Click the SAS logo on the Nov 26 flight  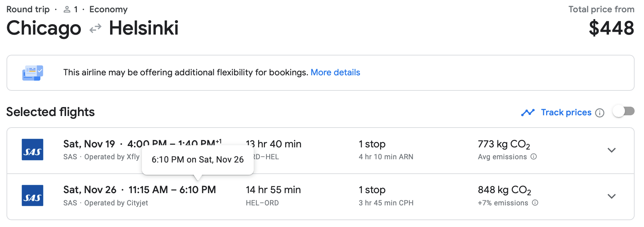(32, 196)
